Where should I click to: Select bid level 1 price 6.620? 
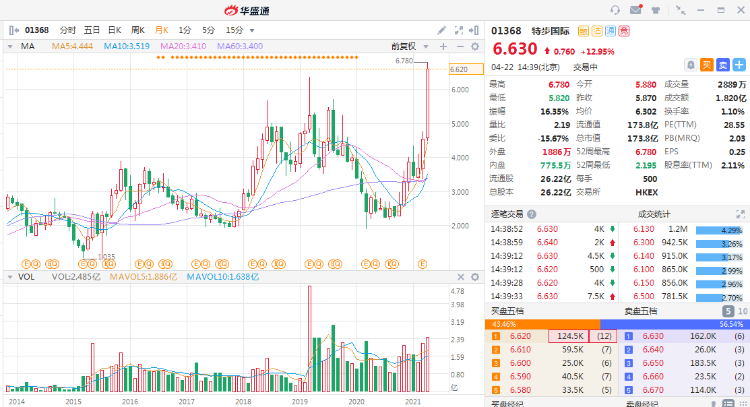(520, 336)
